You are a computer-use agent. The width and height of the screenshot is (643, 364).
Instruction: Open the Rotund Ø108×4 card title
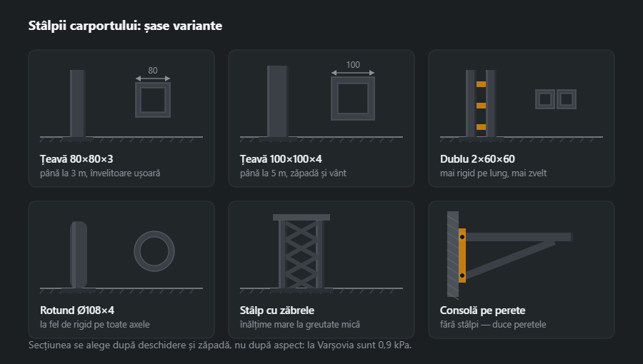77,310
